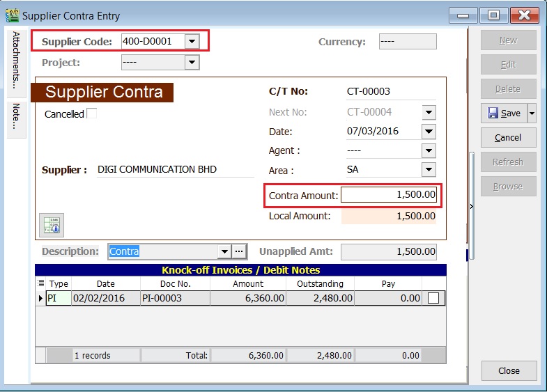547x392 pixels.
Task: Expand the Description dropdown arrow
Action: 224,251
